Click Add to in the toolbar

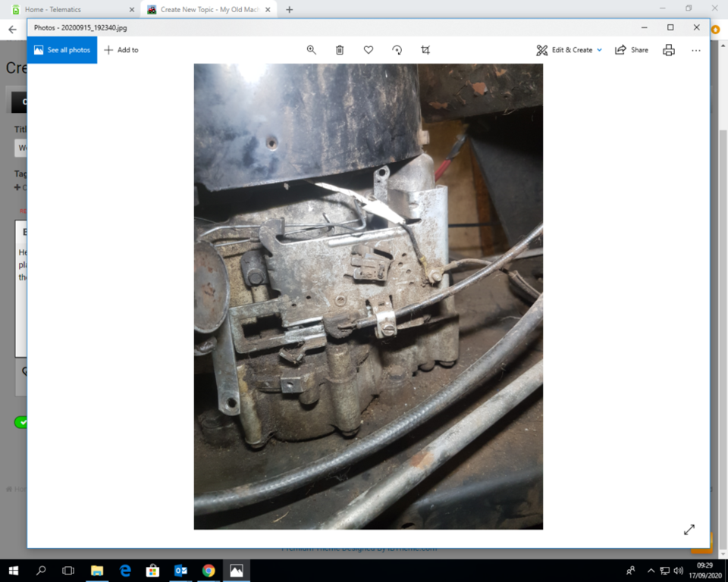click(121, 50)
